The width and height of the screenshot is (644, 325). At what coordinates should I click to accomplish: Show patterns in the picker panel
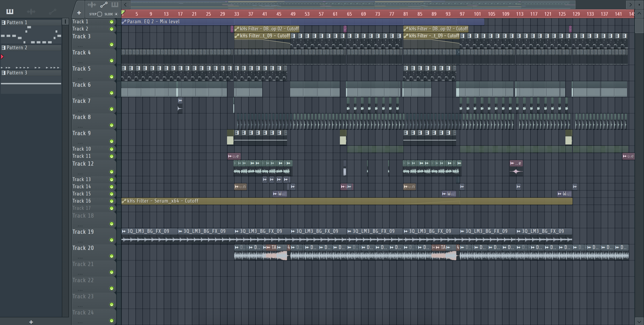10,11
